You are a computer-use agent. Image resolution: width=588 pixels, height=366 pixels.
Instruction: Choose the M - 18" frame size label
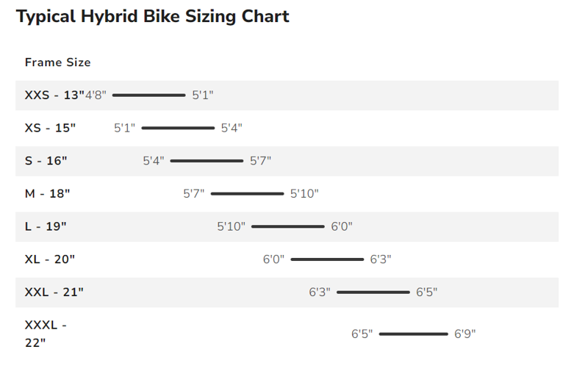(47, 194)
